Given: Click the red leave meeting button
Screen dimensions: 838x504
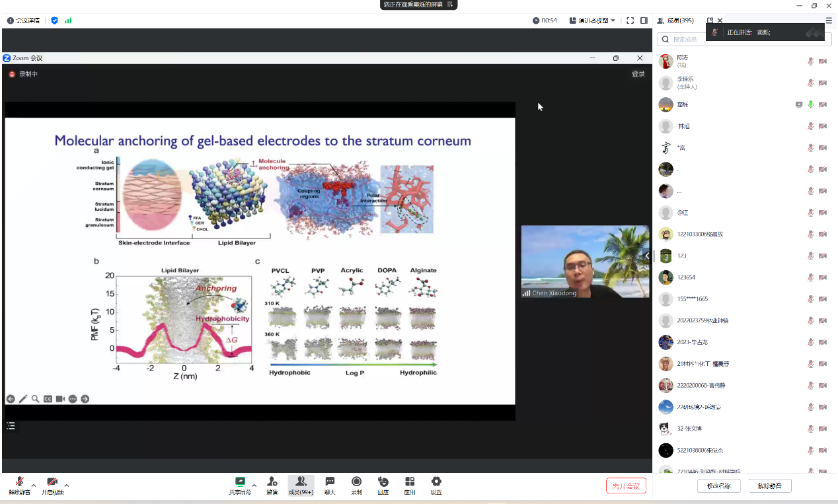Looking at the screenshot, I should tap(625, 486).
